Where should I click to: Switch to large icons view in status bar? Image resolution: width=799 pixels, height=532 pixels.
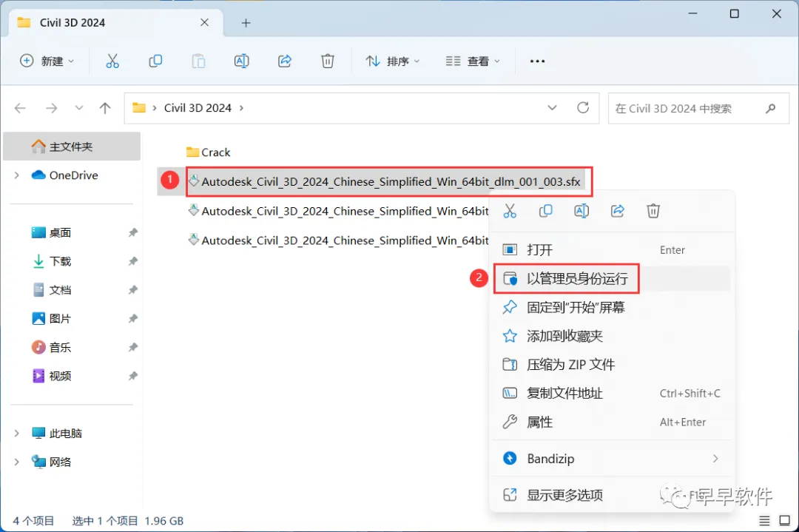[785, 521]
